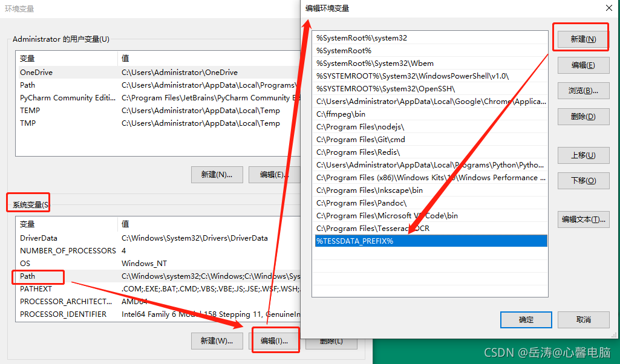Viewport: 620px width, 364px height.
Task: Click 新建(W)... under system variables
Action: pyautogui.click(x=217, y=340)
